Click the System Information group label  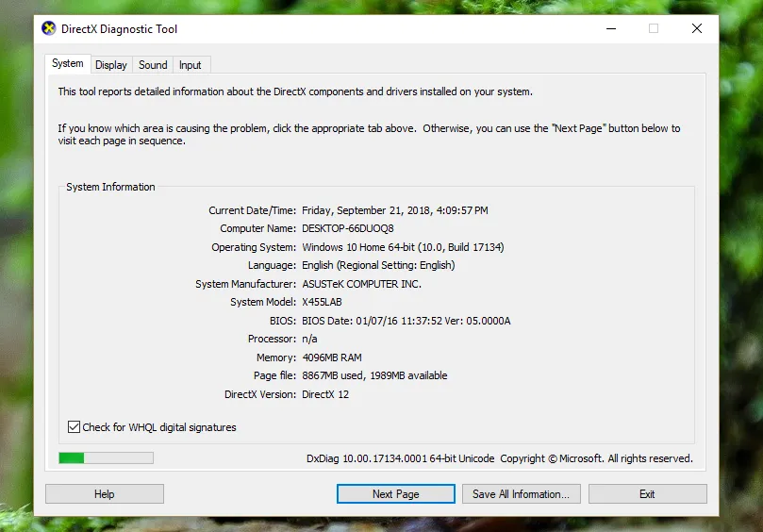click(x=110, y=187)
